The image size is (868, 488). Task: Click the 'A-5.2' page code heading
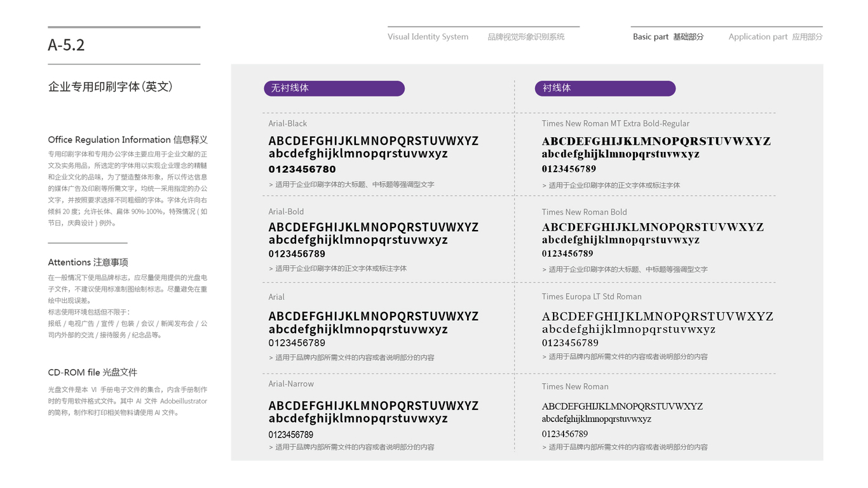[x=66, y=45]
